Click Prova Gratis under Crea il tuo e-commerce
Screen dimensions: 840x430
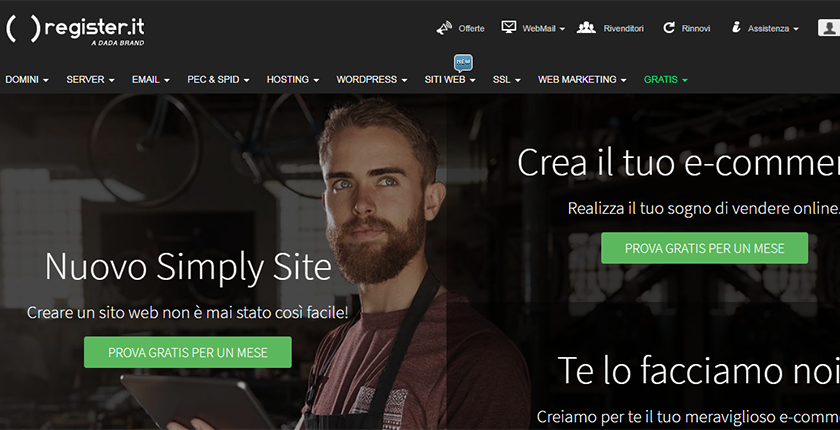click(x=704, y=248)
